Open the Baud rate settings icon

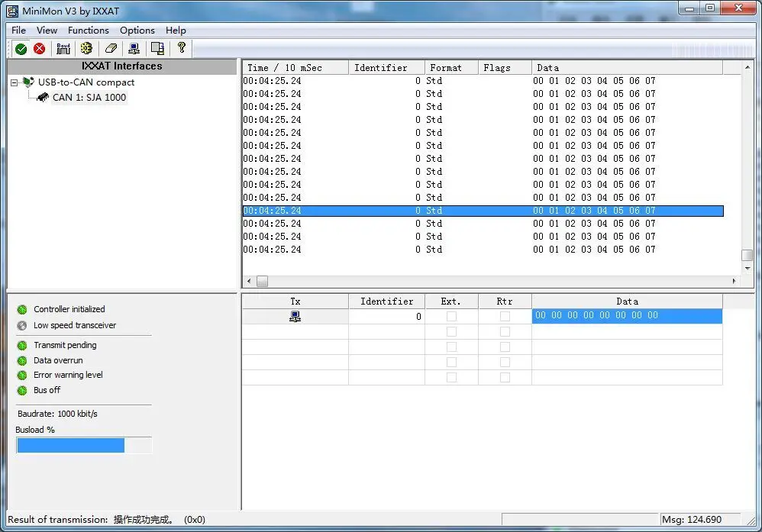pos(63,49)
